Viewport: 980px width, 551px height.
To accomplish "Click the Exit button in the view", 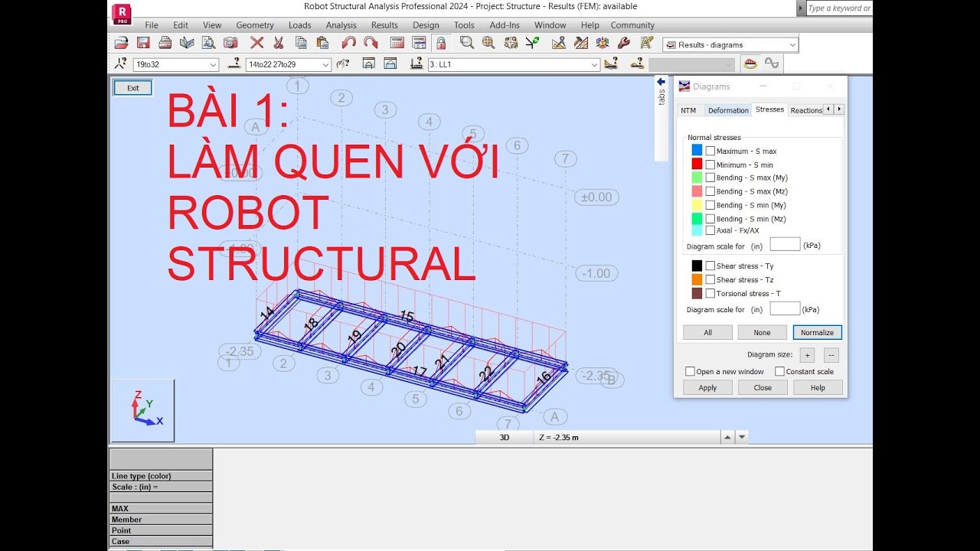I will click(133, 88).
